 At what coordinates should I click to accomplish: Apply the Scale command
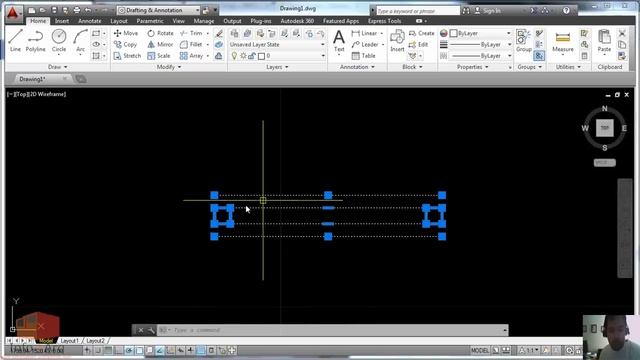pos(159,56)
